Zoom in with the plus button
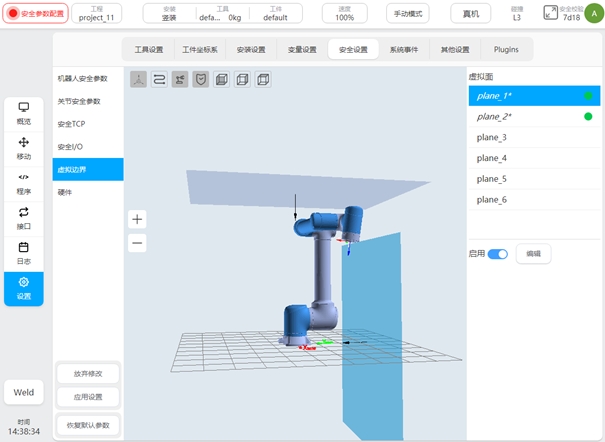The height and width of the screenshot is (442, 605). pyautogui.click(x=138, y=219)
